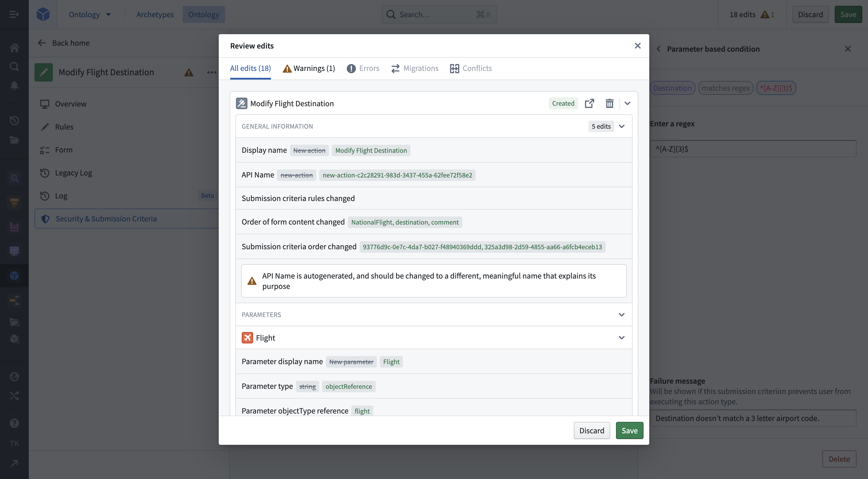Viewport: 868px width, 479px height.
Task: Open the three-dots more options menu
Action: pos(211,72)
